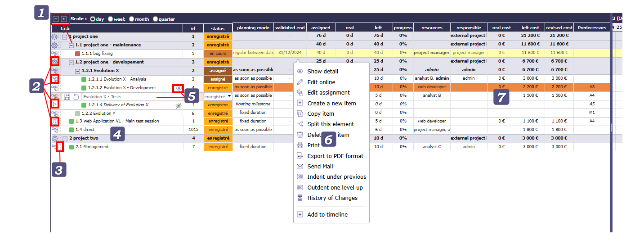Viewport: 644px width, 249px height.
Task: Click activity icon beside 1.2.2 Evolution Y
Action: pyautogui.click(x=54, y=113)
